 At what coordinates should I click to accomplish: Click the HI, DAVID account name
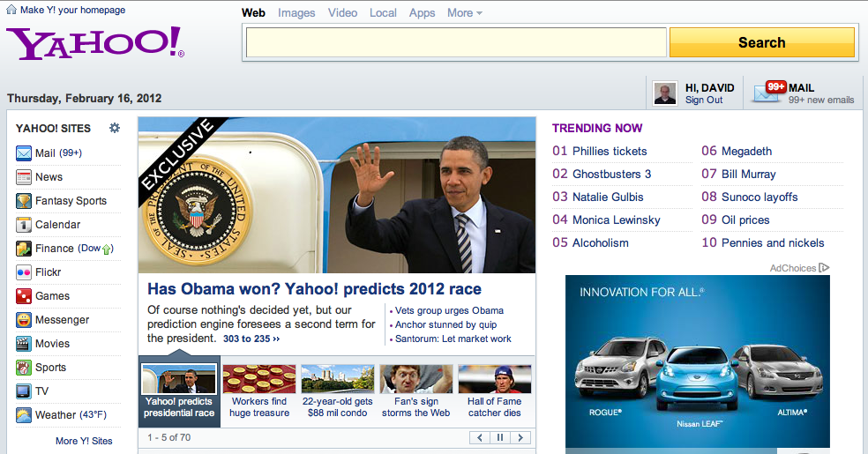pos(710,88)
